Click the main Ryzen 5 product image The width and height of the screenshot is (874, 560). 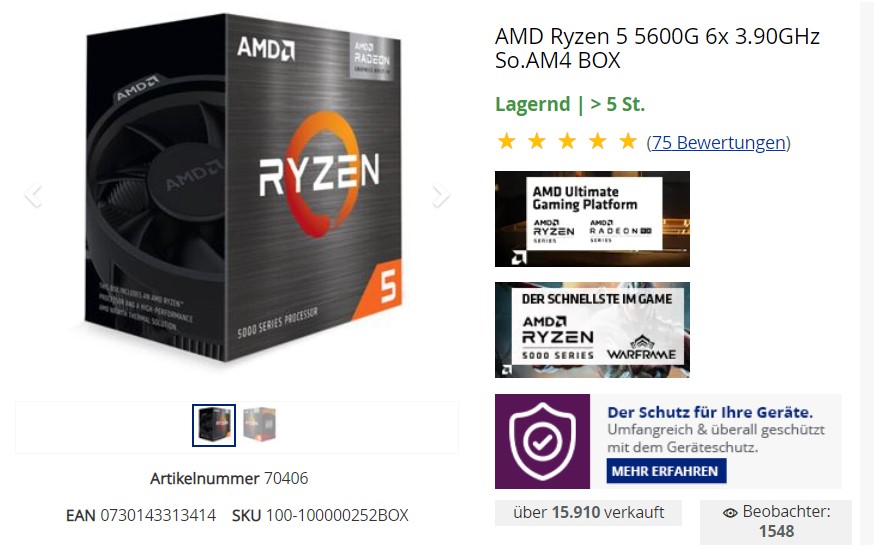coord(243,188)
